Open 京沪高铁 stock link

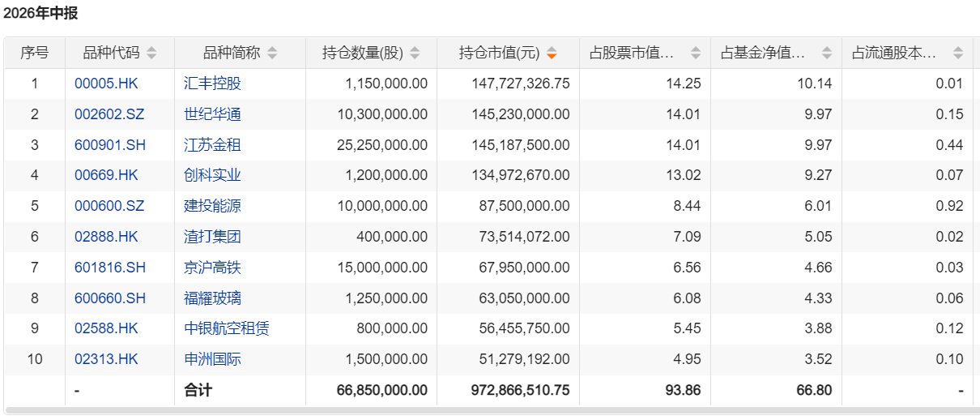pos(212,268)
